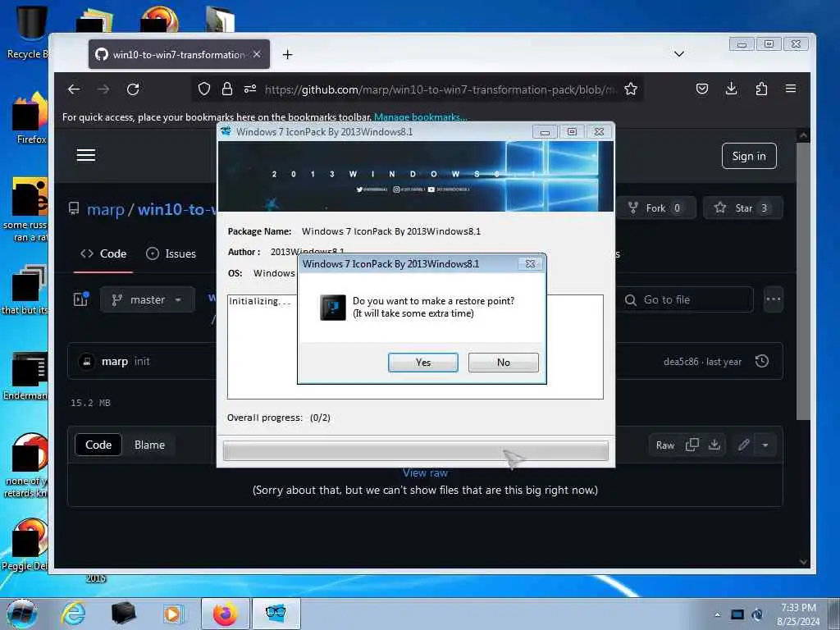Open the Firefox application menu
Viewport: 840px width, 630px height.
791,89
